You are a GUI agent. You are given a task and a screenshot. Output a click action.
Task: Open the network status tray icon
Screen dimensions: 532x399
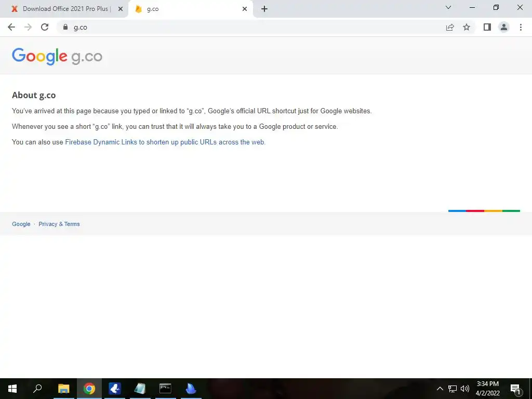[453, 389]
